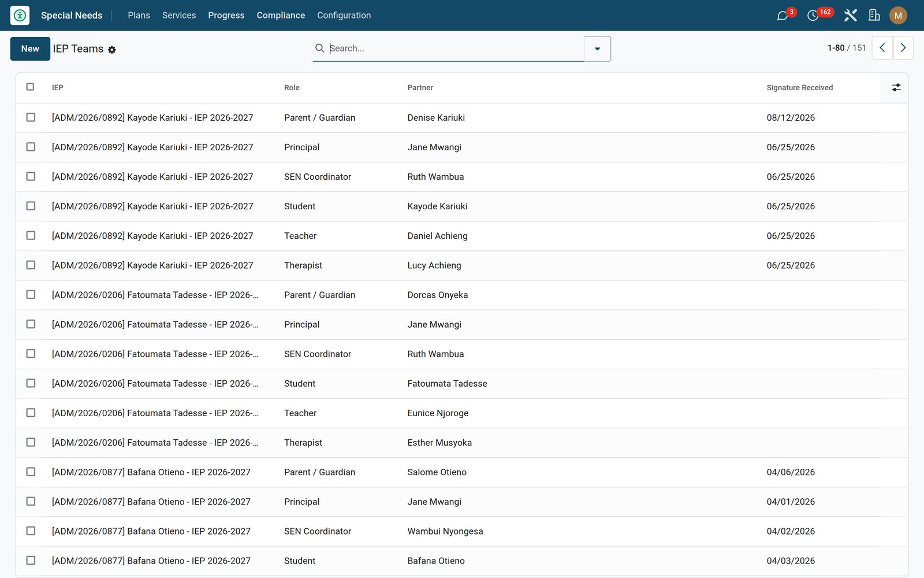Click the New button
This screenshot has width=924, height=578.
(x=30, y=49)
